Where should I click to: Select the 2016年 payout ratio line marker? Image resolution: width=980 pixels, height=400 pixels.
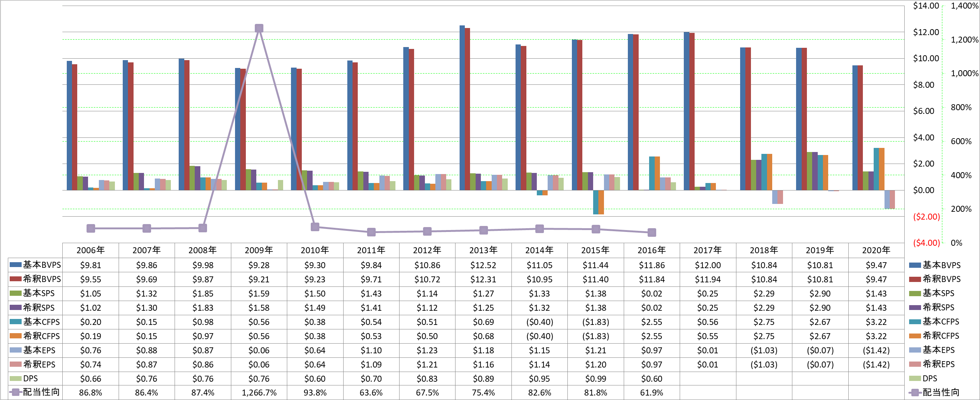(652, 232)
